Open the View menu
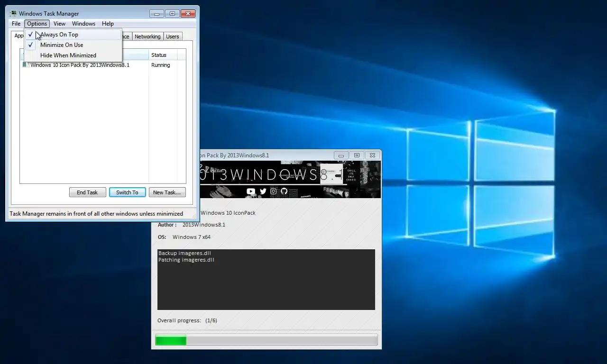This screenshot has width=607, height=364. point(59,24)
